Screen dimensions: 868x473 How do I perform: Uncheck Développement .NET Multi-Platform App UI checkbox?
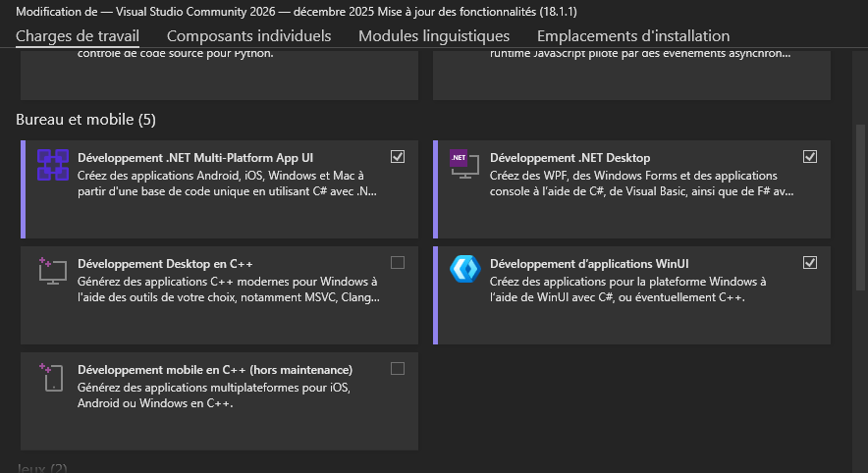click(398, 157)
